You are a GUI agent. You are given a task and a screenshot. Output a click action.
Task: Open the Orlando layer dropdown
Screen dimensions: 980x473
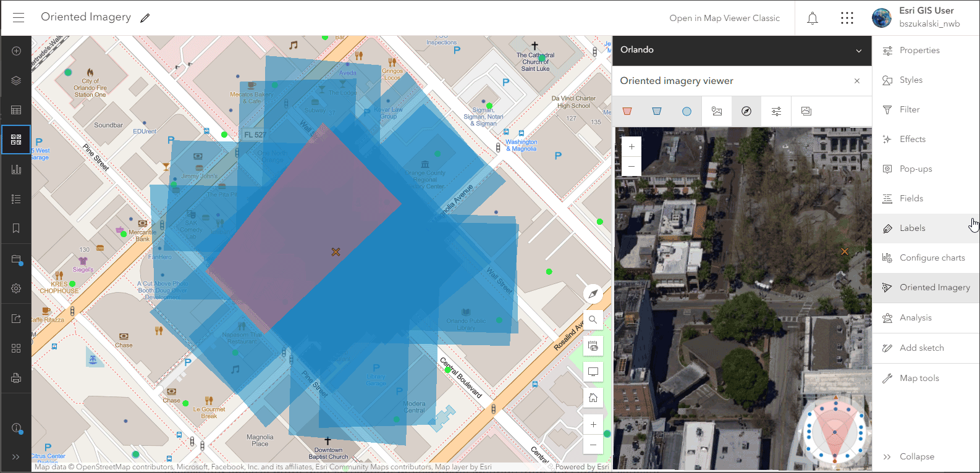pos(741,50)
